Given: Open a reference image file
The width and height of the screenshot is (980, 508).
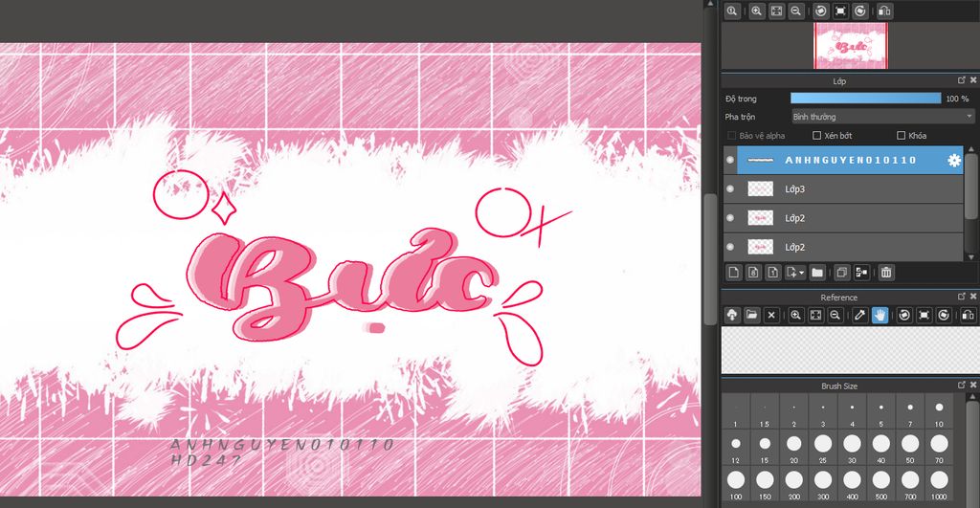Looking at the screenshot, I should (751, 315).
